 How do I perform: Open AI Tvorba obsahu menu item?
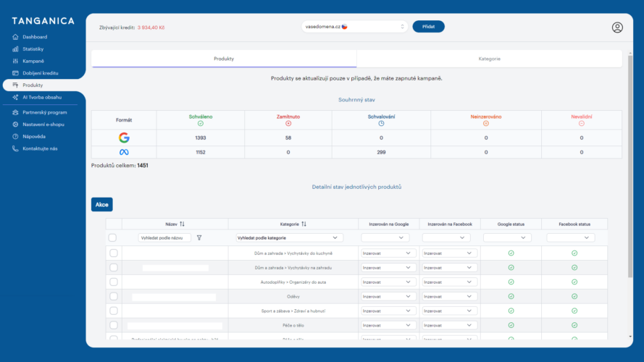tap(42, 97)
